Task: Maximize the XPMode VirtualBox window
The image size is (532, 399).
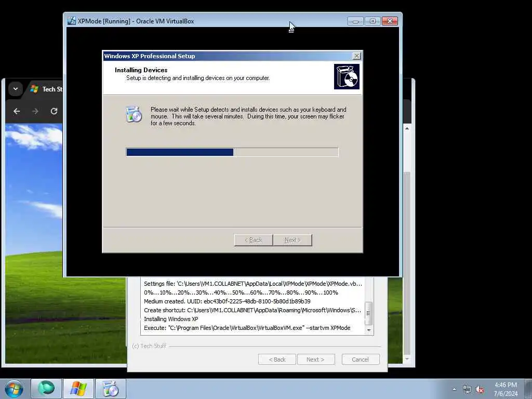Action: (373, 21)
